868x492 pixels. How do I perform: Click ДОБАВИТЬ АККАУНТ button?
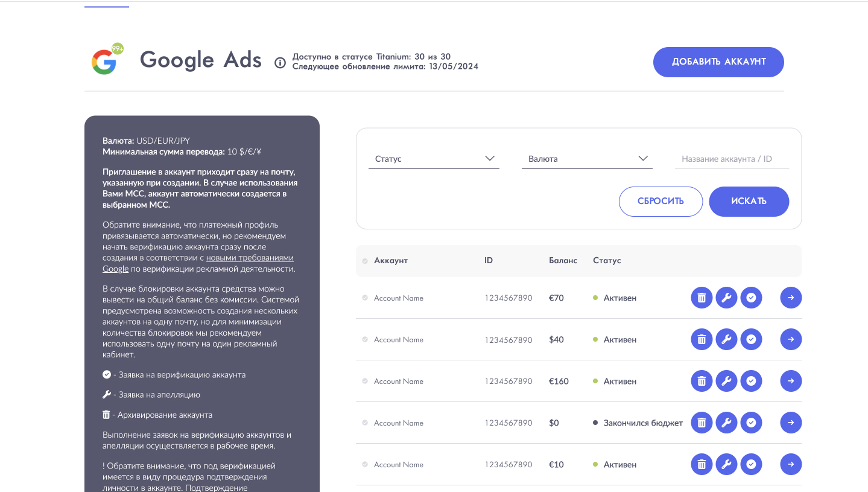point(718,62)
